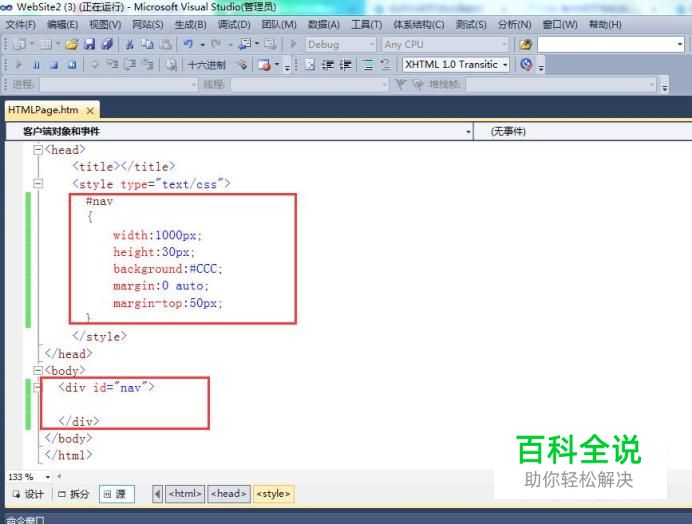The width and height of the screenshot is (692, 524).
Task: Click the Cut scissors icon
Action: 129,44
